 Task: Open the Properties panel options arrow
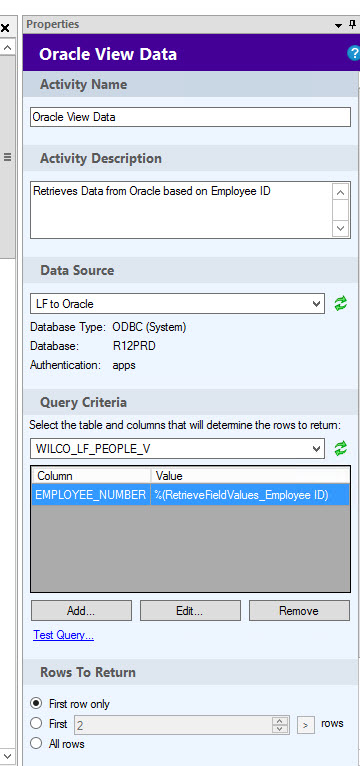click(x=339, y=25)
